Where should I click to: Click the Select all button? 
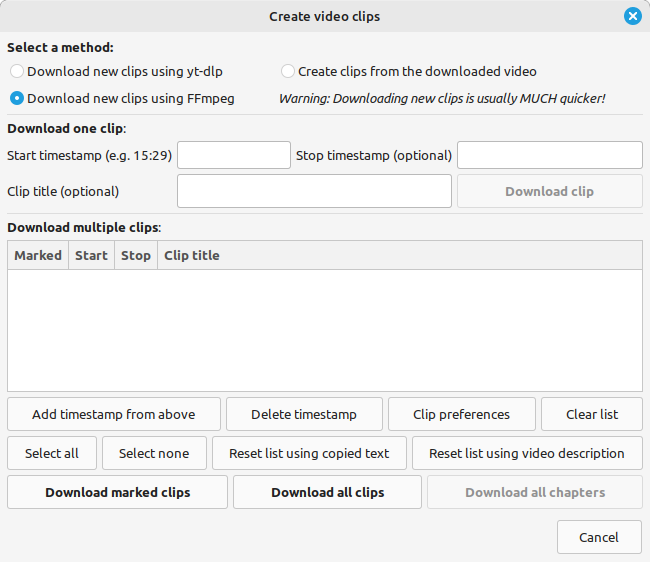click(52, 453)
